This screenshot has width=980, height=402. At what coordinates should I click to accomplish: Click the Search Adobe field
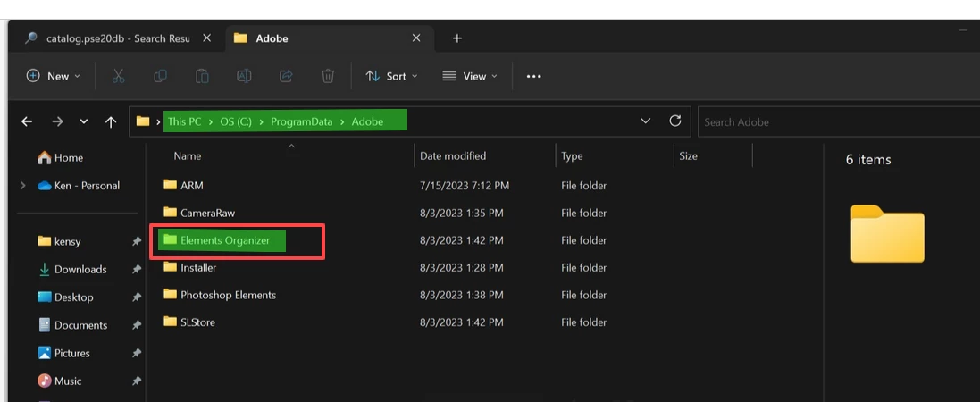[839, 121]
